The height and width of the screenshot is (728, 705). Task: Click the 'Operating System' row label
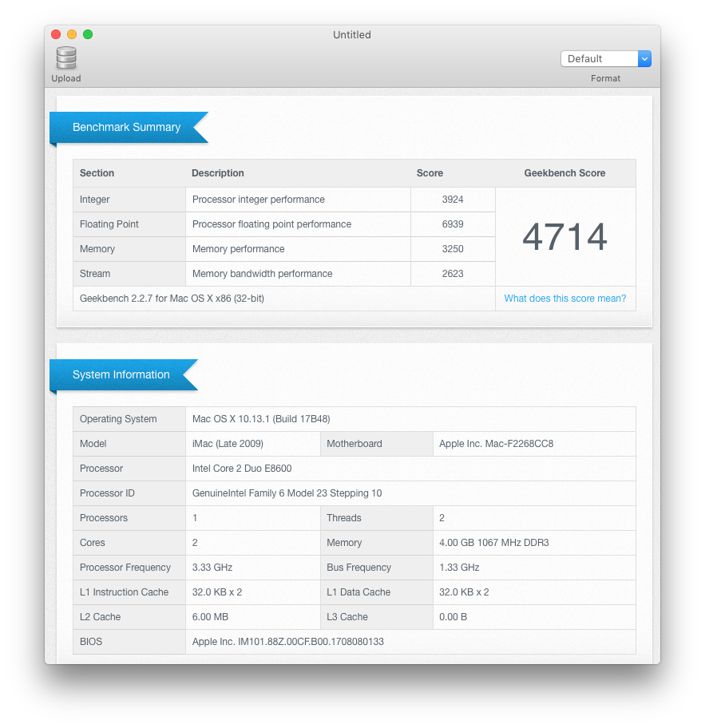point(118,419)
